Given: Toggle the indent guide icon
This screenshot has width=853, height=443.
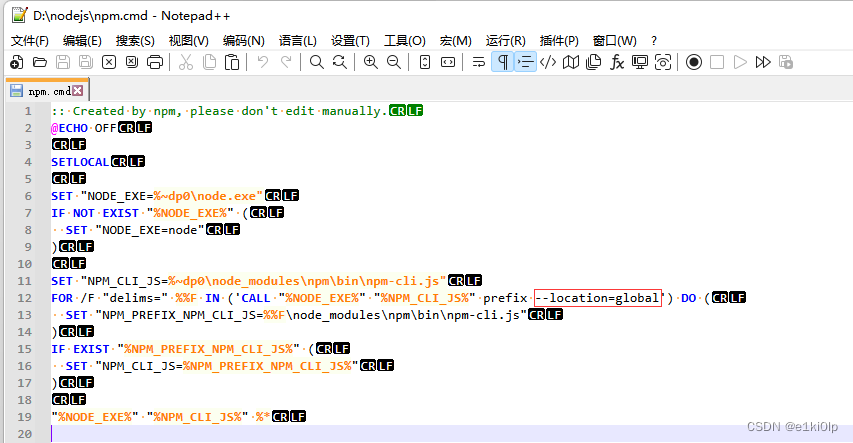Looking at the screenshot, I should 525,63.
